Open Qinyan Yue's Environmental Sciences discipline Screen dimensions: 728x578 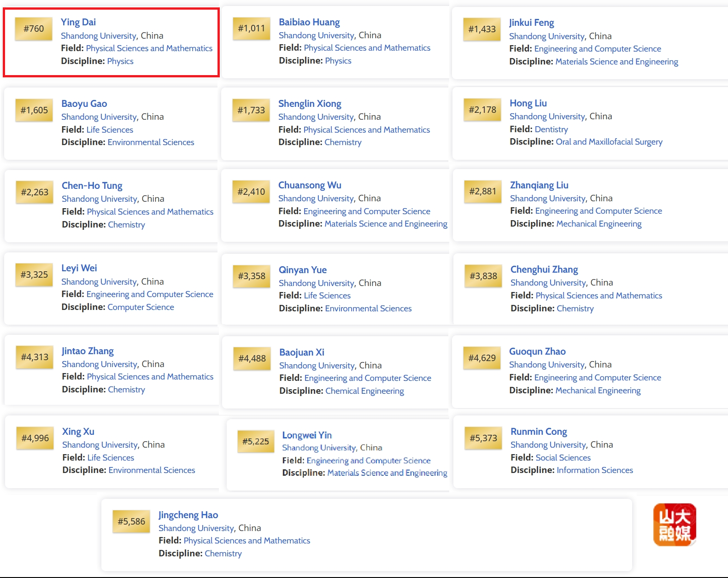pyautogui.click(x=368, y=309)
